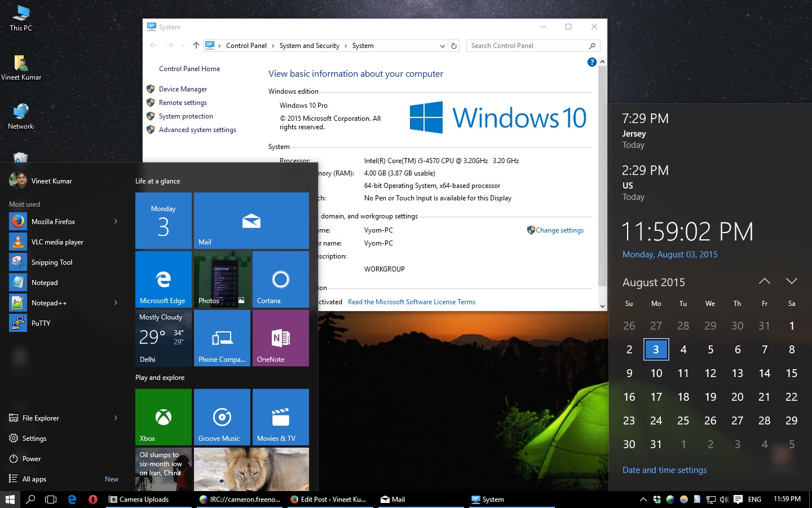Viewport: 812px width, 508px height.
Task: Open the Movies & TV tile
Action: pyautogui.click(x=281, y=417)
